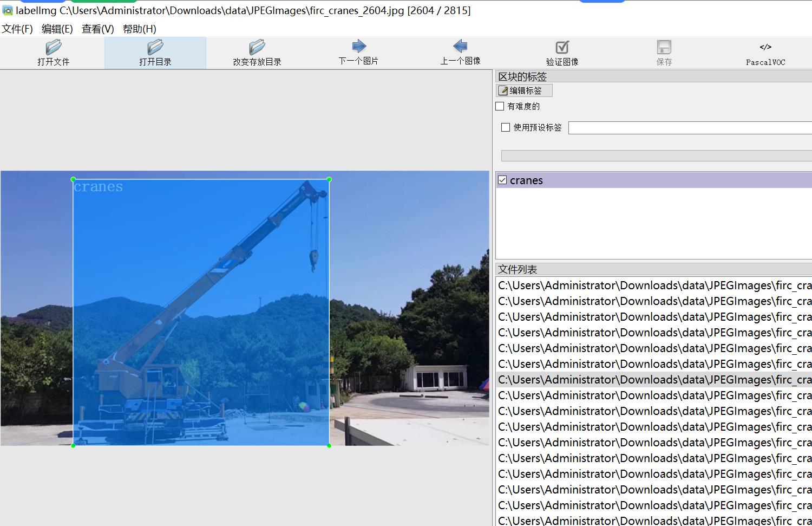812x526 pixels.
Task: Select the highlighted file row in file list
Action: point(654,380)
